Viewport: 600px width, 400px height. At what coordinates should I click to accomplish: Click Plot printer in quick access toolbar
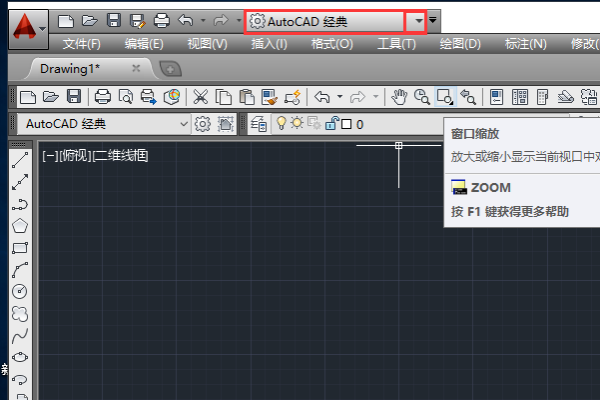[x=161, y=21]
